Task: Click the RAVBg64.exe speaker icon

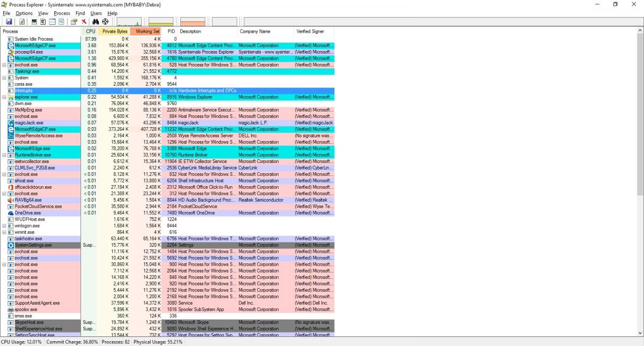Action: (11, 200)
